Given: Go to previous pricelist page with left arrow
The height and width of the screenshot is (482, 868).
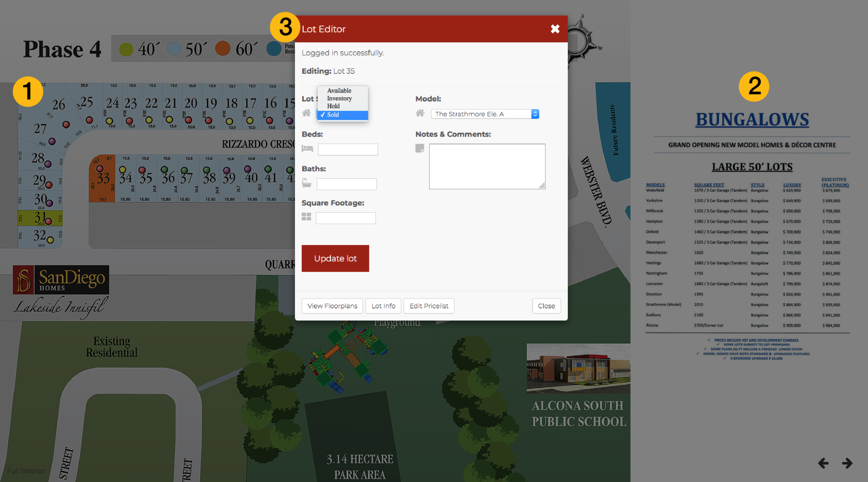Looking at the screenshot, I should (823, 463).
